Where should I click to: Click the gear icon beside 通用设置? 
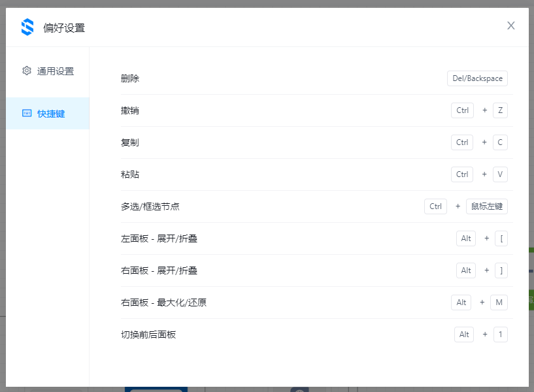pyautogui.click(x=27, y=71)
